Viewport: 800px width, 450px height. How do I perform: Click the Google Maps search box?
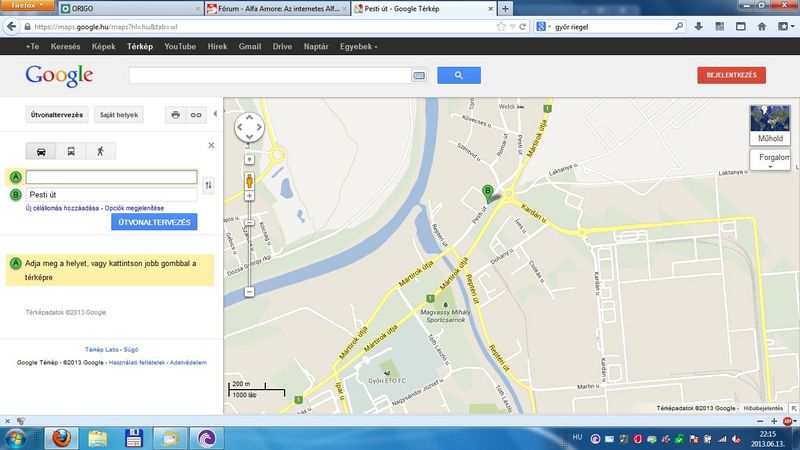270,76
